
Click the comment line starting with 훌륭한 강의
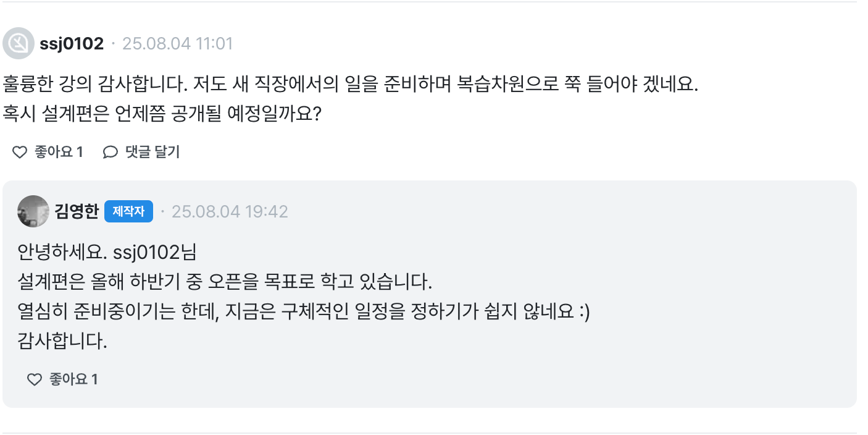(351, 84)
